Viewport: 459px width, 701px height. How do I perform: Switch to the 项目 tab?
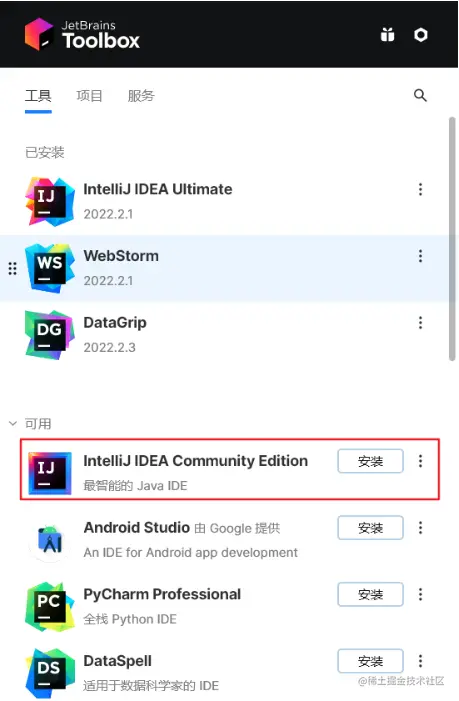[89, 96]
